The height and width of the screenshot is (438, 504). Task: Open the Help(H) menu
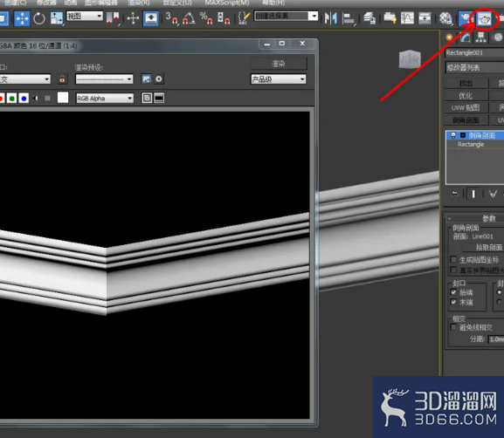273,3
